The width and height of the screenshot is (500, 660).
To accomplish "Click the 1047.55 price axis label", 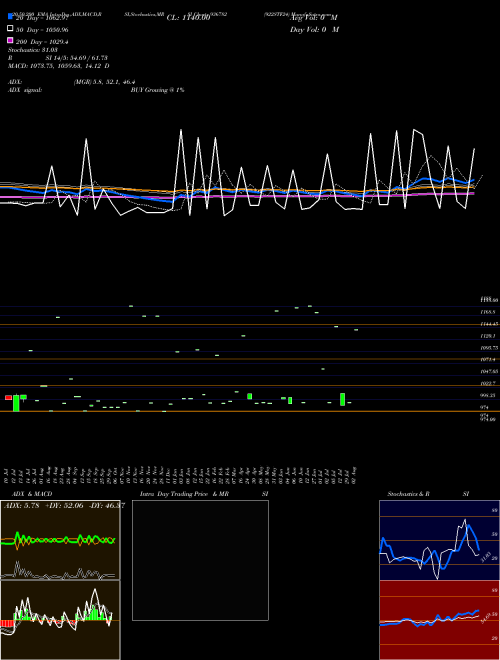I will tap(489, 371).
